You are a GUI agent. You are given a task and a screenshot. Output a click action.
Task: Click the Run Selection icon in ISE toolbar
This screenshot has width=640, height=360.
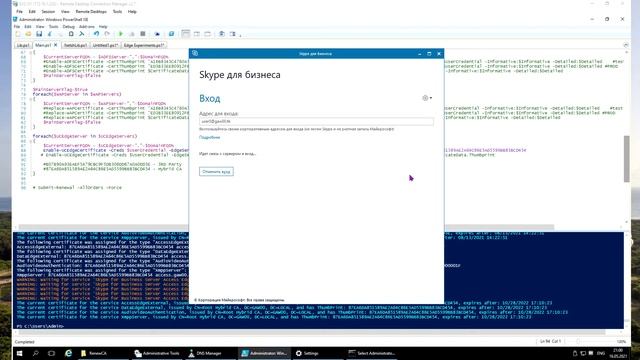click(132, 34)
